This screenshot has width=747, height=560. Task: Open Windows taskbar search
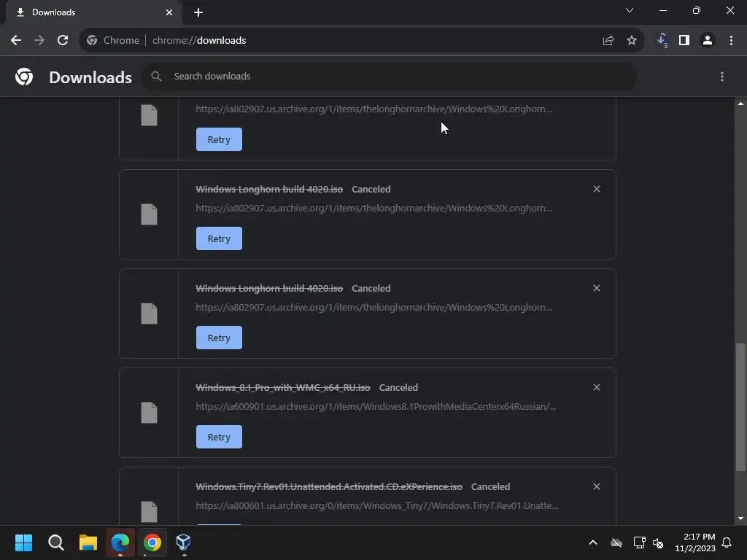pos(55,542)
